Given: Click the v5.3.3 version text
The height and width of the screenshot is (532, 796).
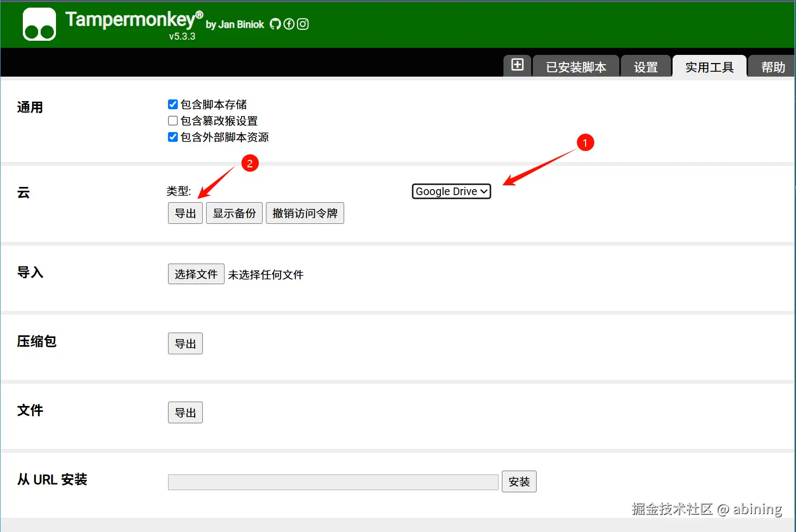Looking at the screenshot, I should pos(182,36).
